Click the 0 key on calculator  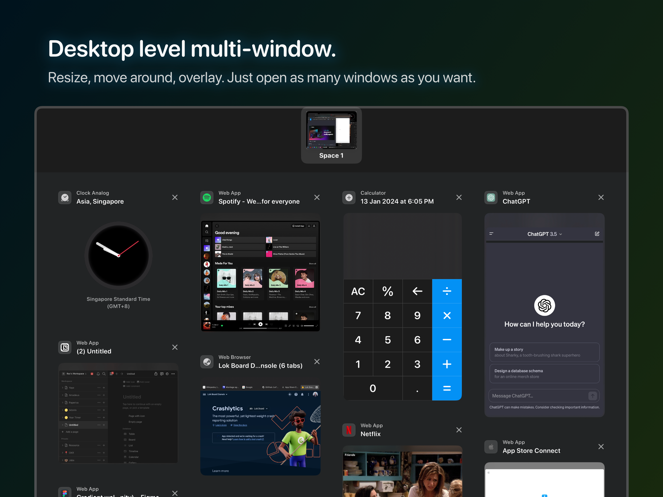coord(373,388)
